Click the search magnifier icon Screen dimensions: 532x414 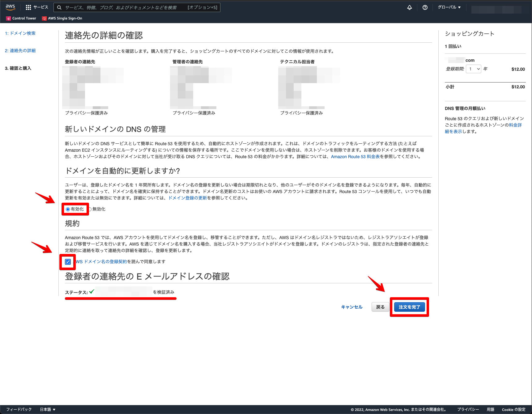point(59,7)
